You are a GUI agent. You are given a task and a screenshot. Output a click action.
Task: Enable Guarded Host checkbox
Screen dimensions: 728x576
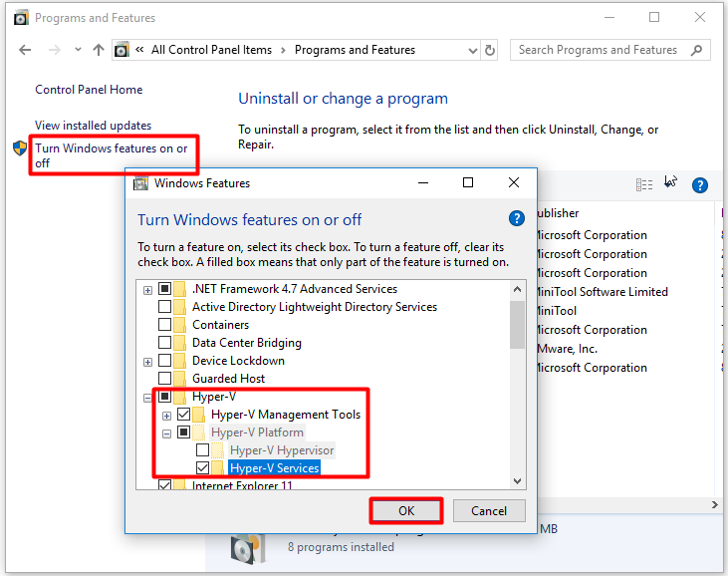(x=165, y=378)
